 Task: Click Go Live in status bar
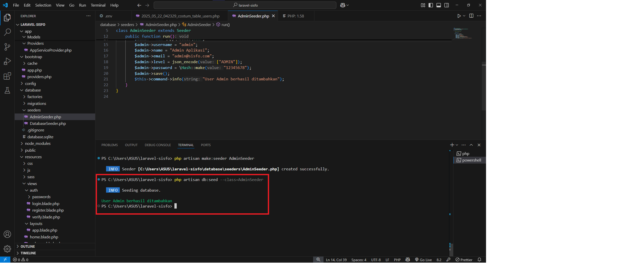click(x=423, y=260)
